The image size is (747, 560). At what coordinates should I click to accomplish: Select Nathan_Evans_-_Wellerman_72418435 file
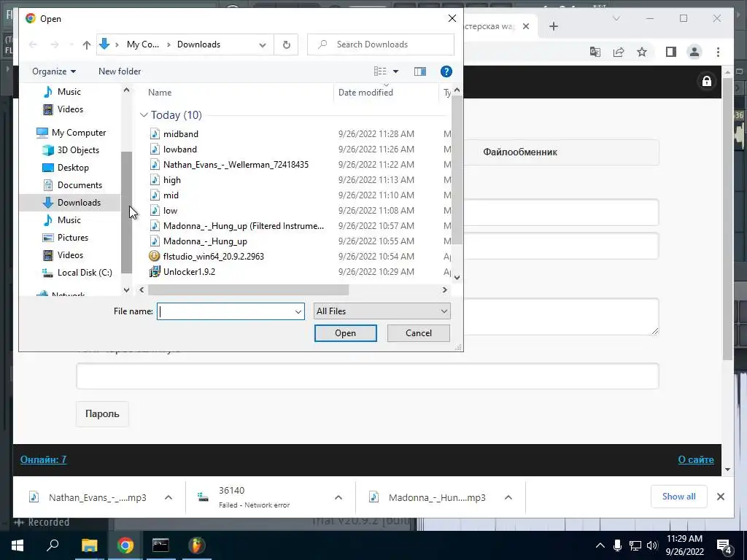236,164
